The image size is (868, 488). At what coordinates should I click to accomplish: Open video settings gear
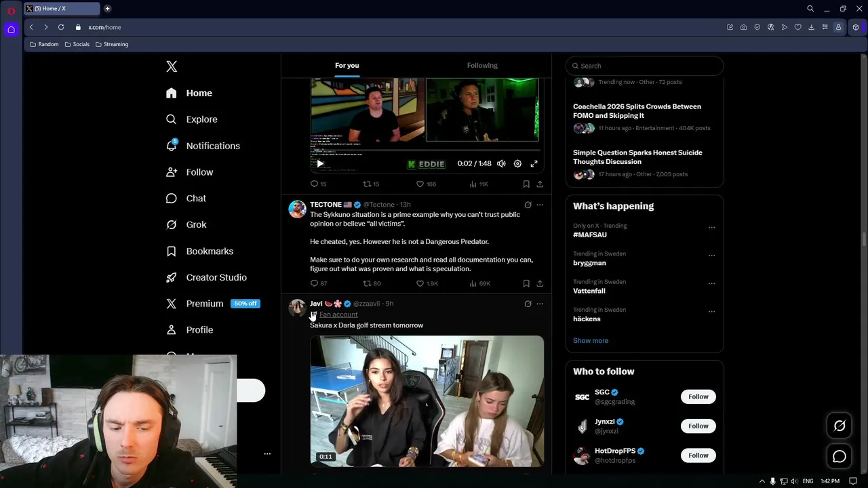click(x=517, y=163)
